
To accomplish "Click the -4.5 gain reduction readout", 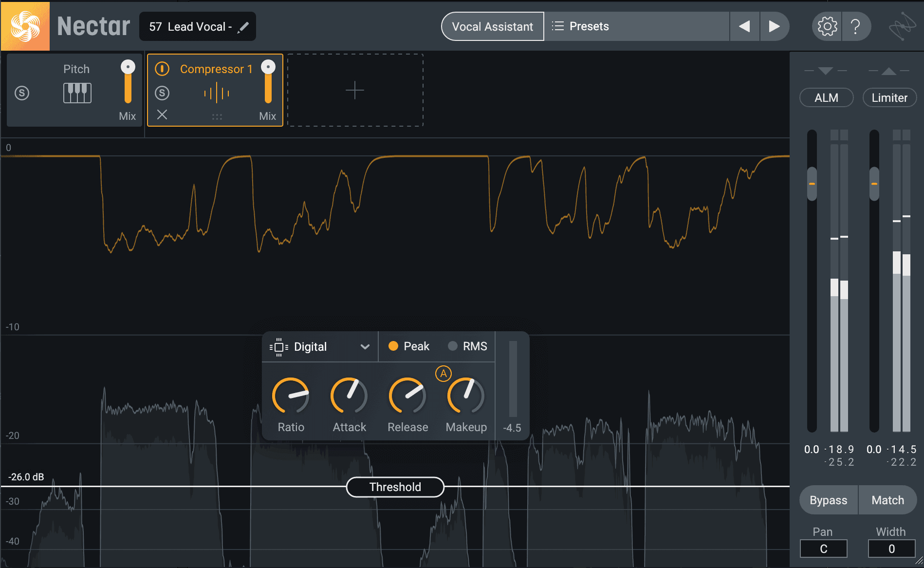I will [x=512, y=428].
